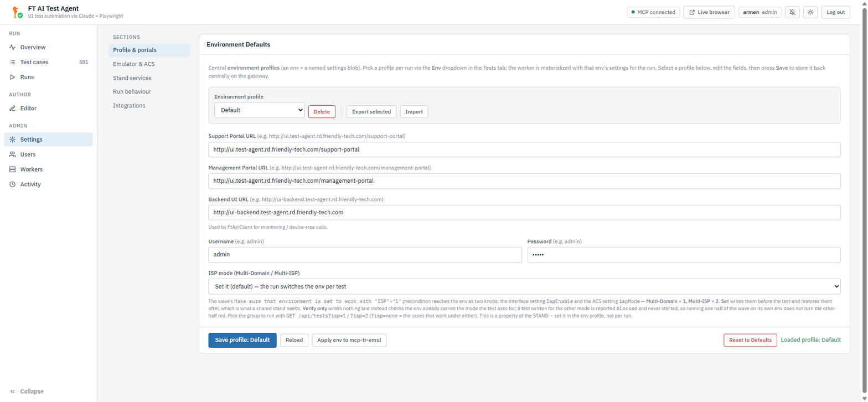Image resolution: width=868 pixels, height=402 pixels.
Task: Open the ISP mode dropdown
Action: click(x=524, y=286)
